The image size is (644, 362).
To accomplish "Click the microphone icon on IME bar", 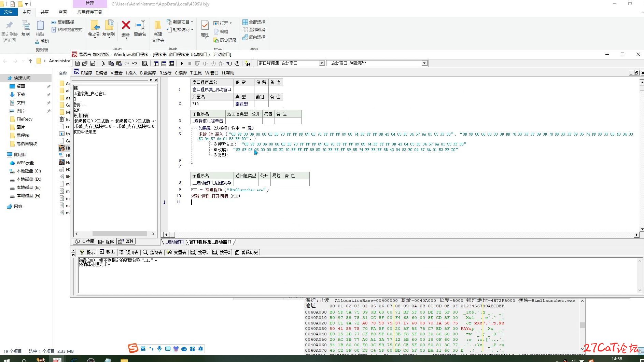I will pos(159,349).
